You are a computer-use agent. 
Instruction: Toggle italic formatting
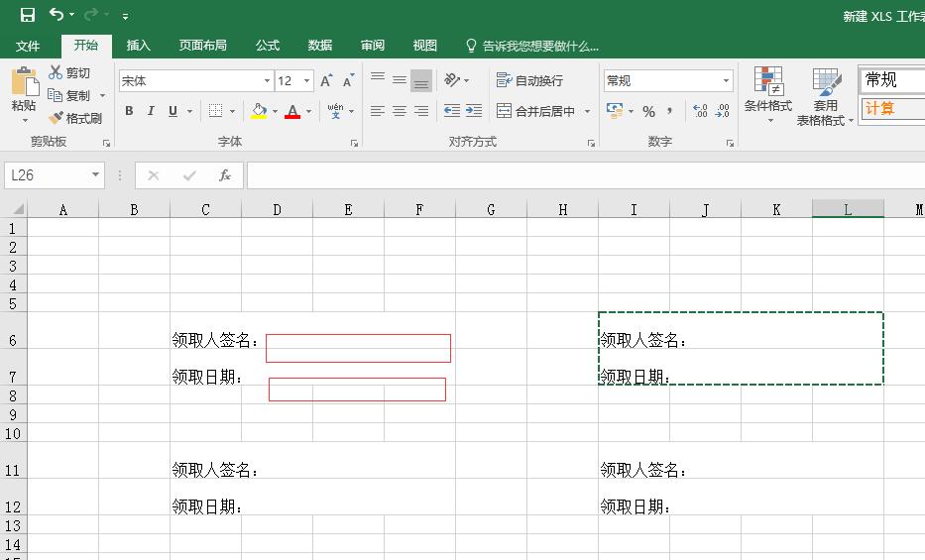click(151, 111)
